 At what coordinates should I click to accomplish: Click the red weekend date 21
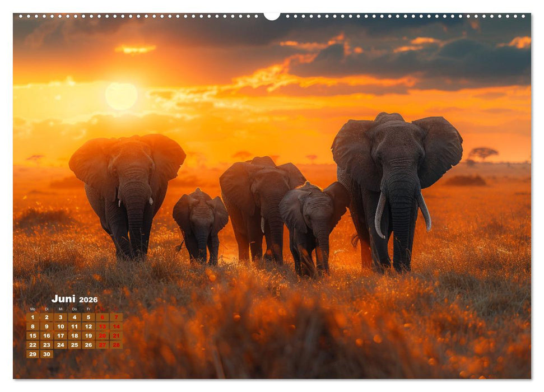coord(117,335)
